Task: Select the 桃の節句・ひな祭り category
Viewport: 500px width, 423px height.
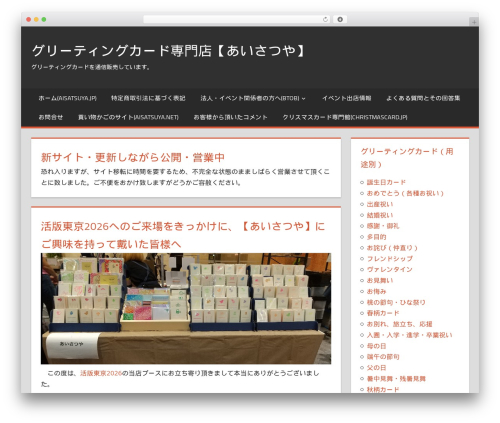Action: click(396, 302)
